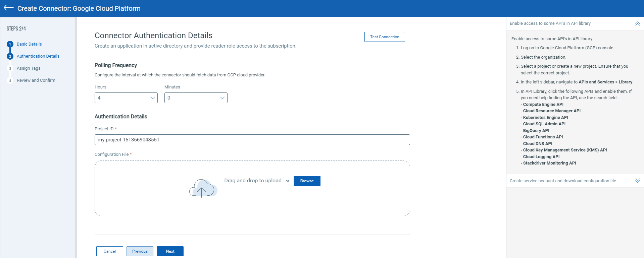Click the Create Connector: Google Cloud Platform title
This screenshot has width=644, height=258.
coord(79,8)
